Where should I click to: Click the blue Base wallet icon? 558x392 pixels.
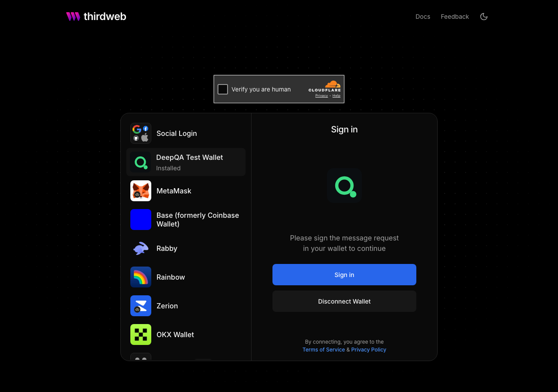pos(141,220)
